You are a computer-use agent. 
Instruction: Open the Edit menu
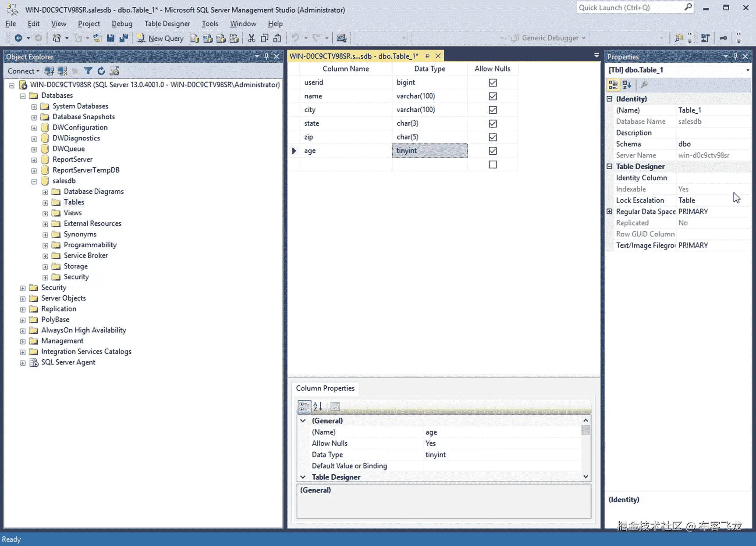pos(33,24)
